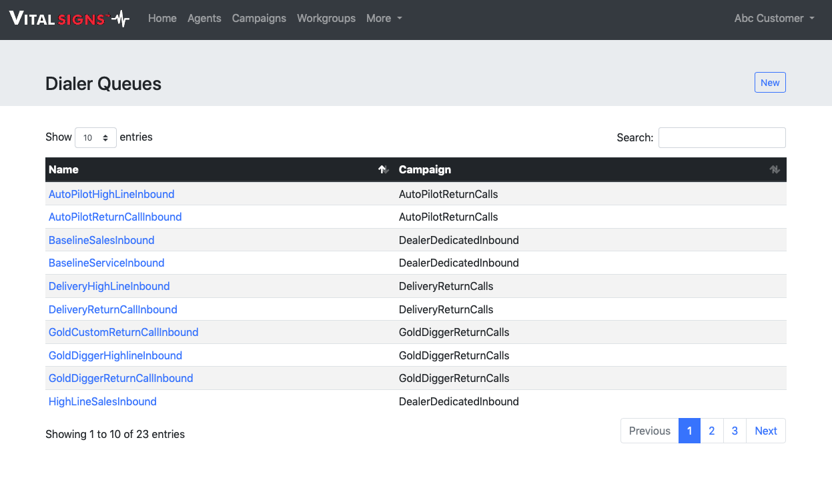Click the Next pagination button
Image resolution: width=832 pixels, height=504 pixels.
point(765,431)
